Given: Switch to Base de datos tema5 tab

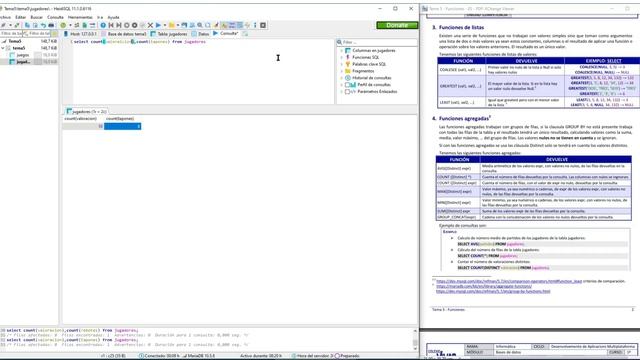Looking at the screenshot, I should point(124,34).
